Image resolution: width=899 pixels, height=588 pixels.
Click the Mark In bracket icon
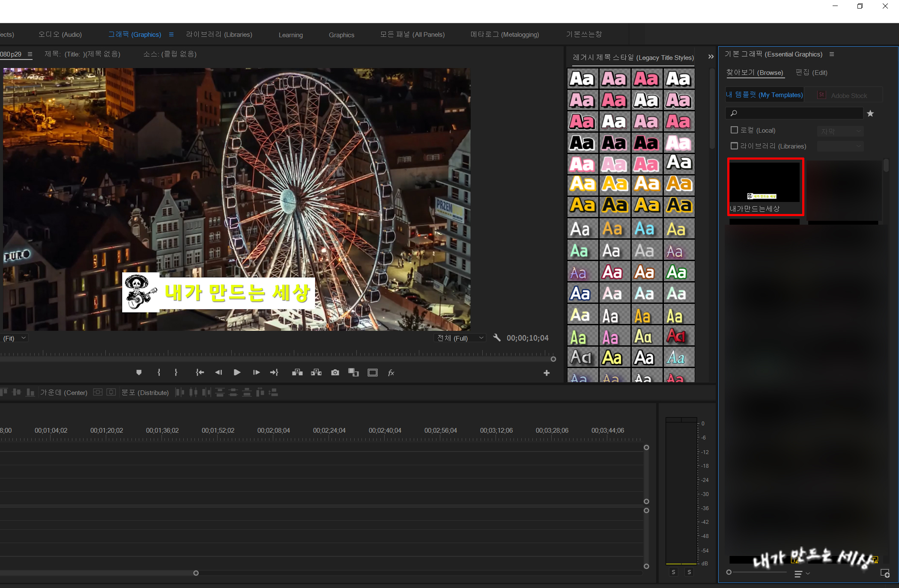coord(159,373)
